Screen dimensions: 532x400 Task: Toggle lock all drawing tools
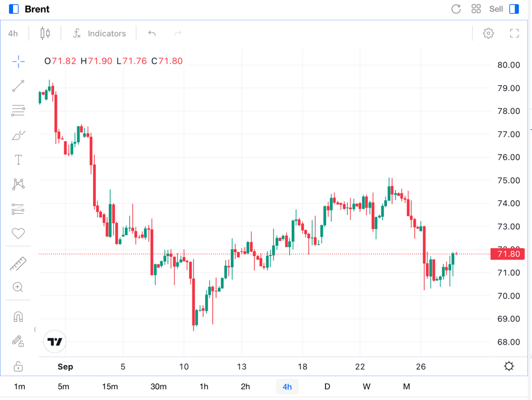pos(18,367)
